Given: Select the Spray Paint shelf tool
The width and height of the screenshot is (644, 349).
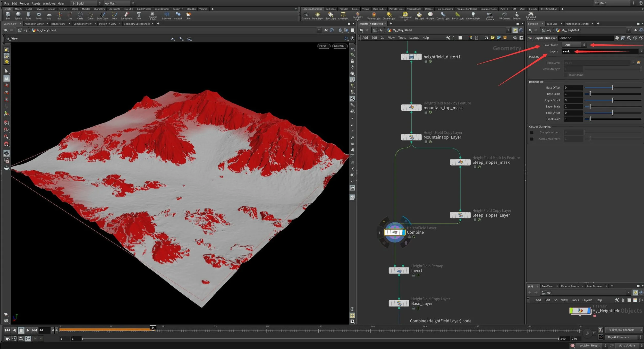Looking at the screenshot, I should coord(126,16).
